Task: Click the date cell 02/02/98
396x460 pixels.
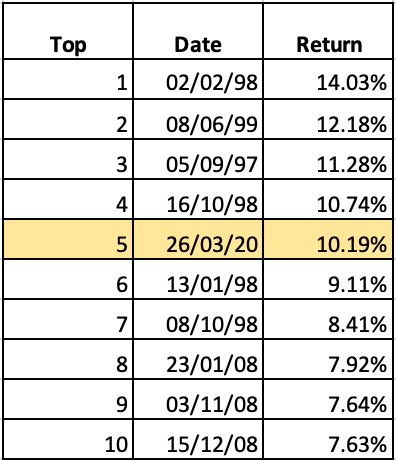Action: point(198,80)
